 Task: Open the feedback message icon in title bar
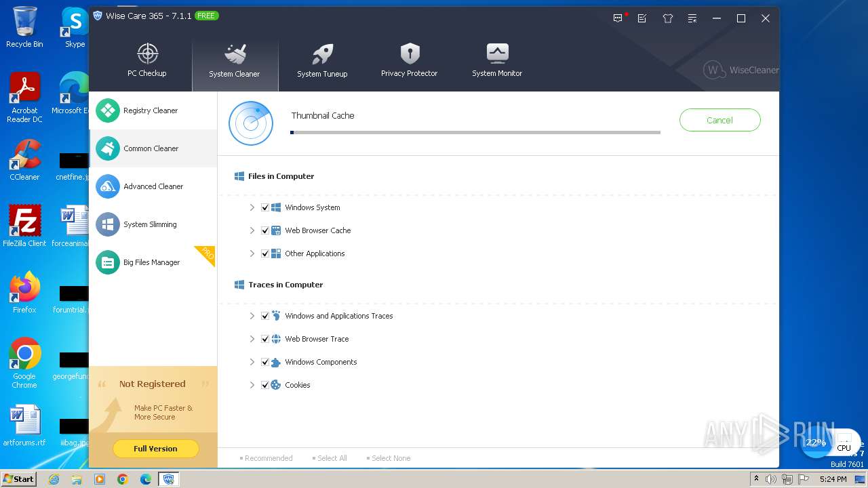(x=618, y=18)
